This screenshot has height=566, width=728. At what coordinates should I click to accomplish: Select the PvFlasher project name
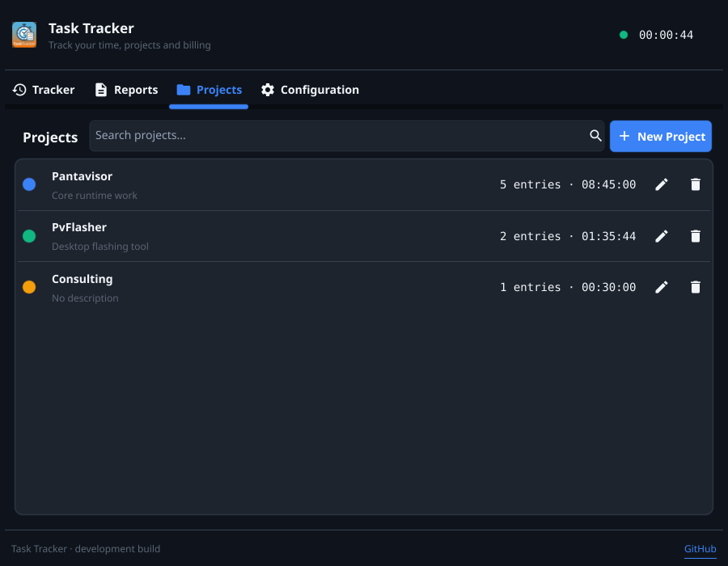click(79, 227)
